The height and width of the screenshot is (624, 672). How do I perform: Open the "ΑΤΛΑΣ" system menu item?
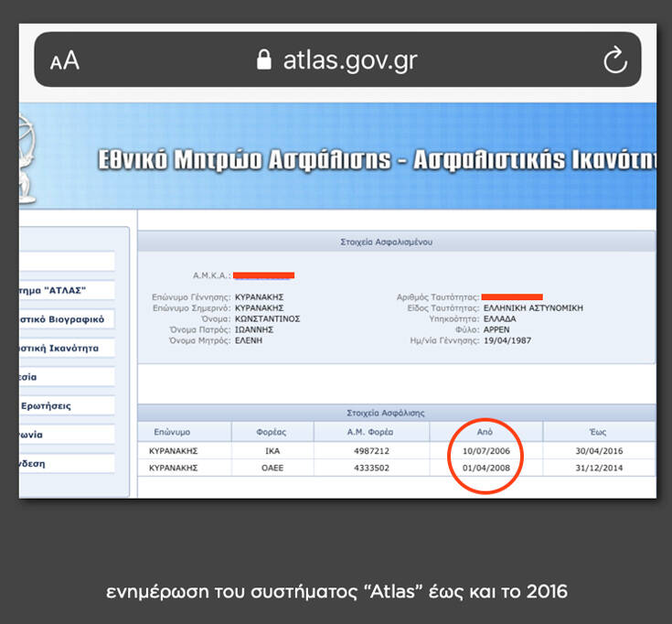coord(66,290)
